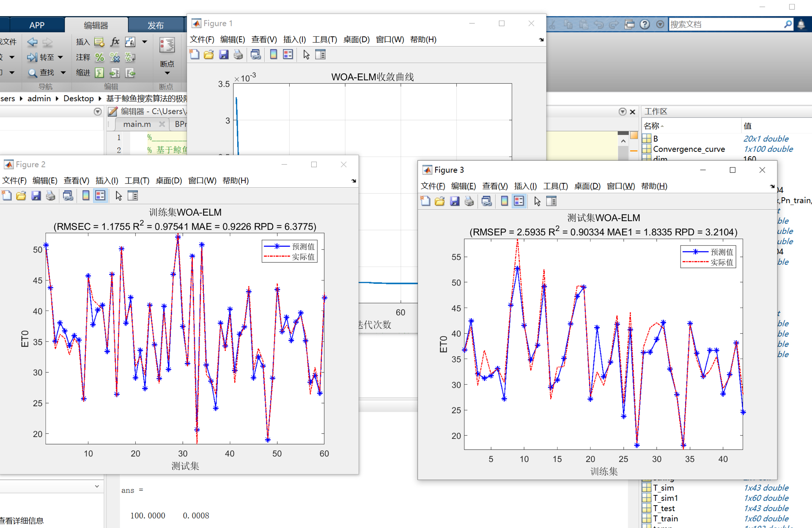Click the notification bell icon
This screenshot has width=812, height=528.
801,25
